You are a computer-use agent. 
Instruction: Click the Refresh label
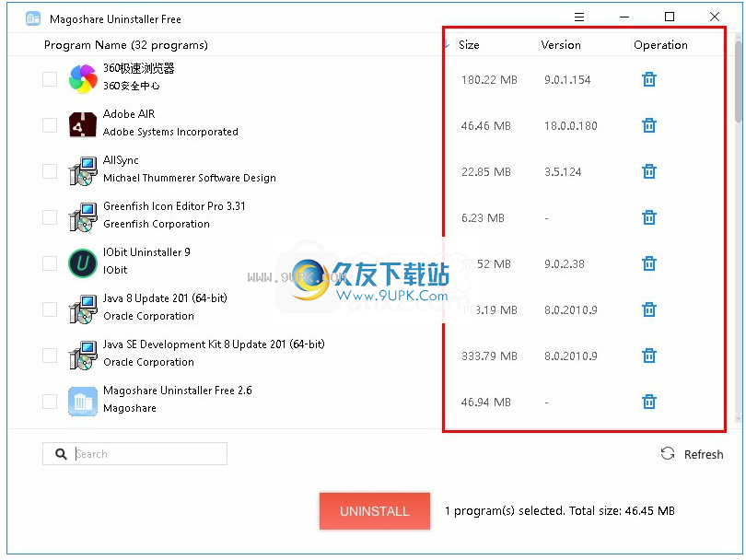(704, 454)
